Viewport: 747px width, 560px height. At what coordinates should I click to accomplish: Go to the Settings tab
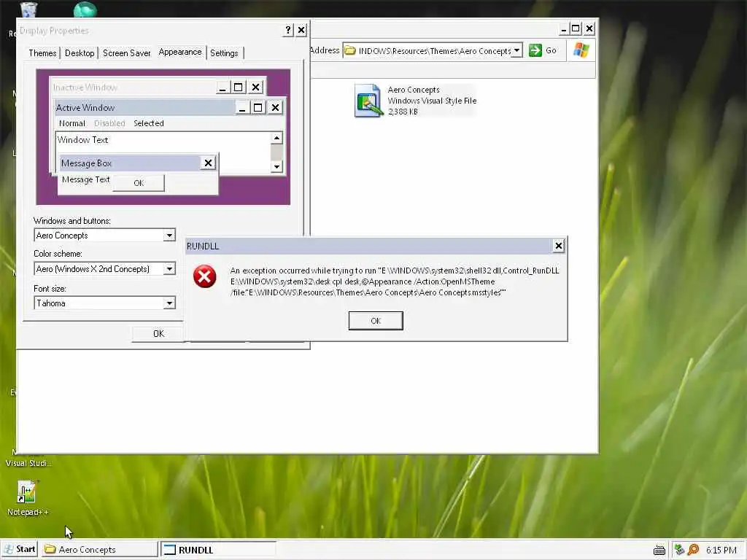click(x=225, y=52)
